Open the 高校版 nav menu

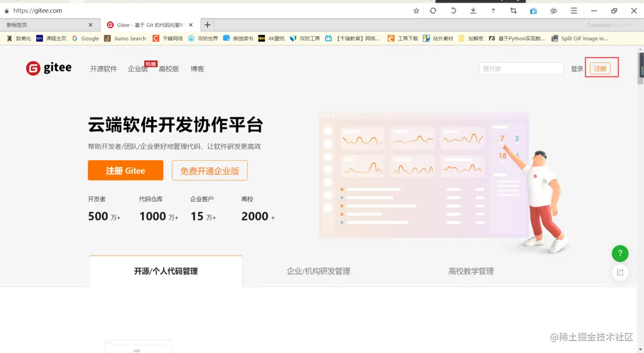coord(169,69)
